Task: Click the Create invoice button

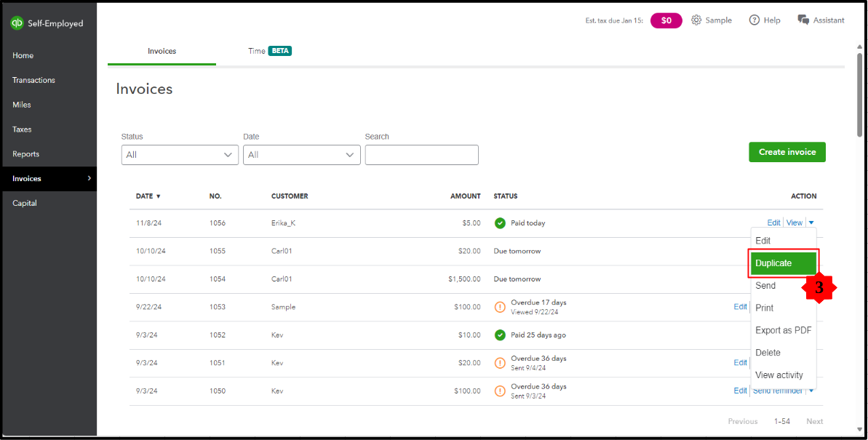Action: pos(787,152)
